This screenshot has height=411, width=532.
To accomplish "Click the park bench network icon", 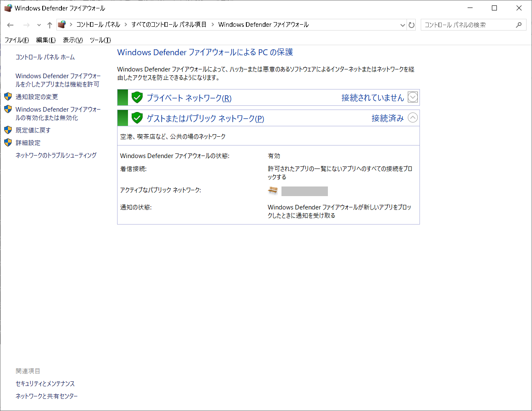I will (273, 191).
